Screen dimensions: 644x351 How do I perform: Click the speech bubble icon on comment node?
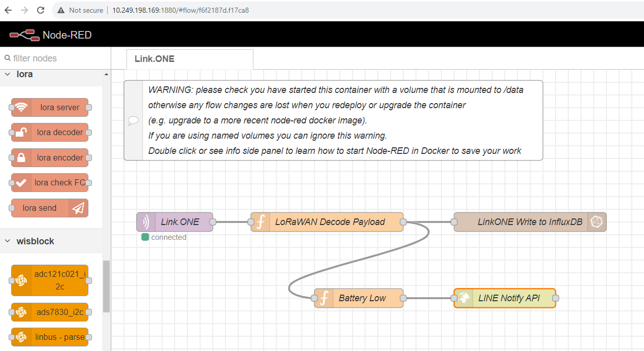click(134, 121)
